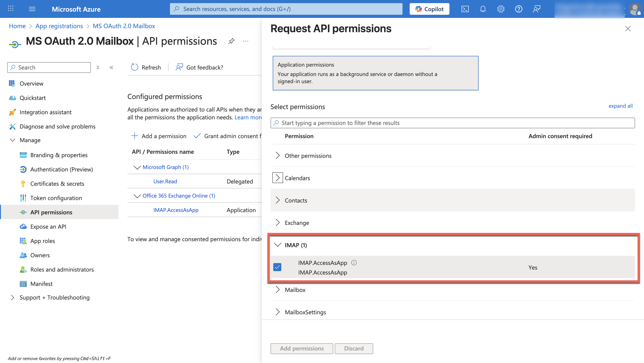Expand the Calendars permission group

[x=278, y=178]
